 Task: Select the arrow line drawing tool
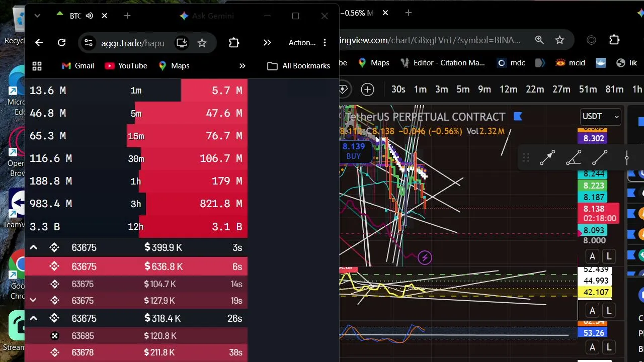point(547,158)
